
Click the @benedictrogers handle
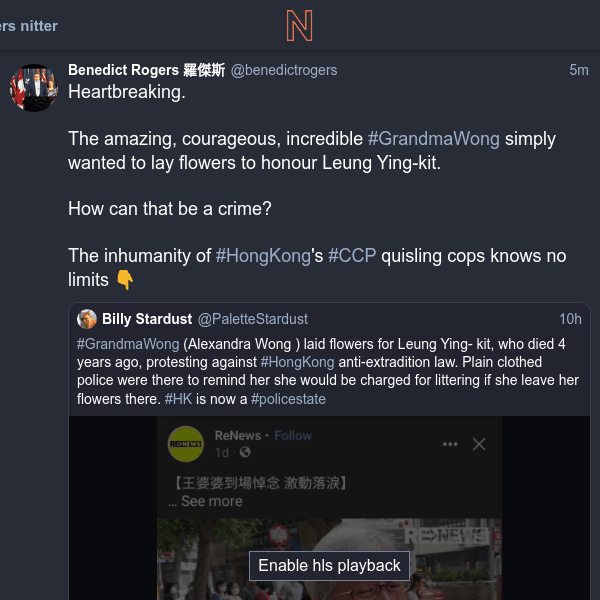pos(284,70)
